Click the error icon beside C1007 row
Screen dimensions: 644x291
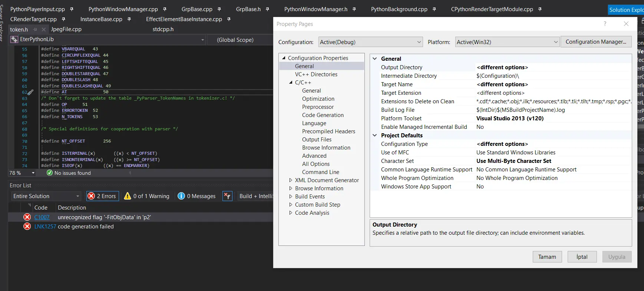[x=27, y=217]
